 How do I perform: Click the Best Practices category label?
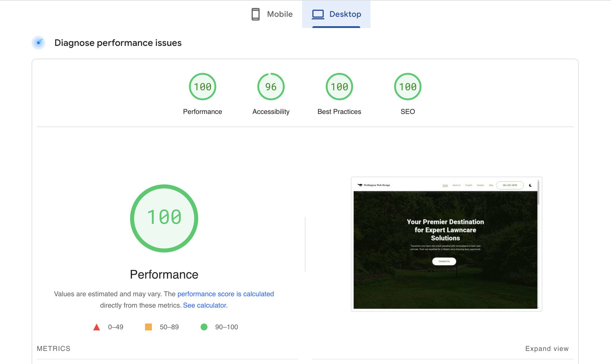point(339,111)
